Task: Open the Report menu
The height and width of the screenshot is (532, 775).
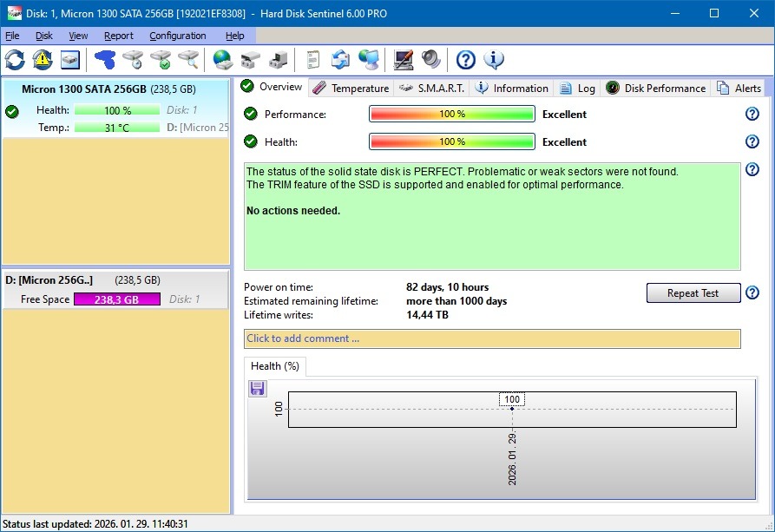Action: 119,36
